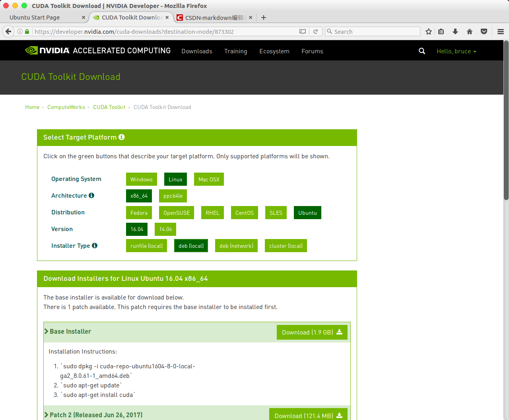
Task: Download the 1.9 GB base installer
Action: (312, 332)
